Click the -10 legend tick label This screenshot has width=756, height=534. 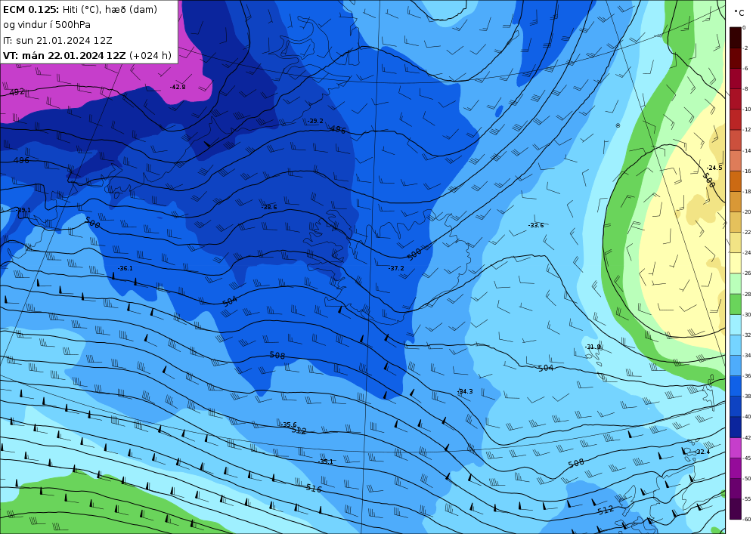coord(747,110)
